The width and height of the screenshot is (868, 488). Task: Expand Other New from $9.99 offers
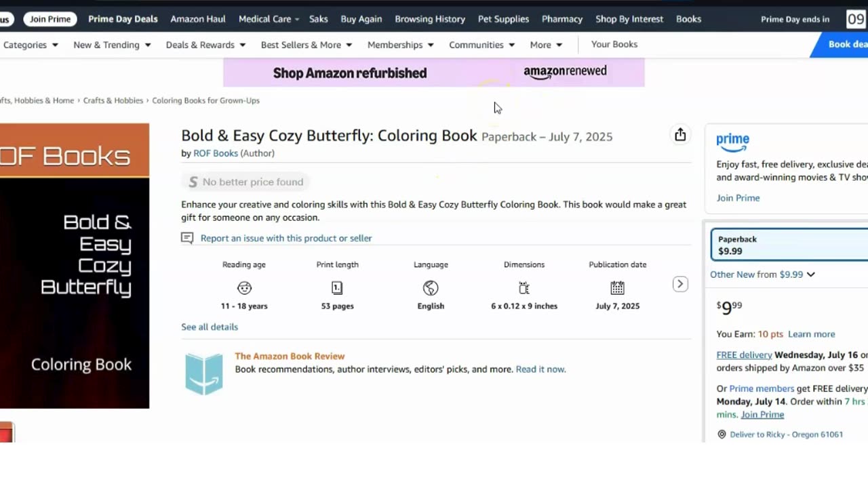[762, 274]
